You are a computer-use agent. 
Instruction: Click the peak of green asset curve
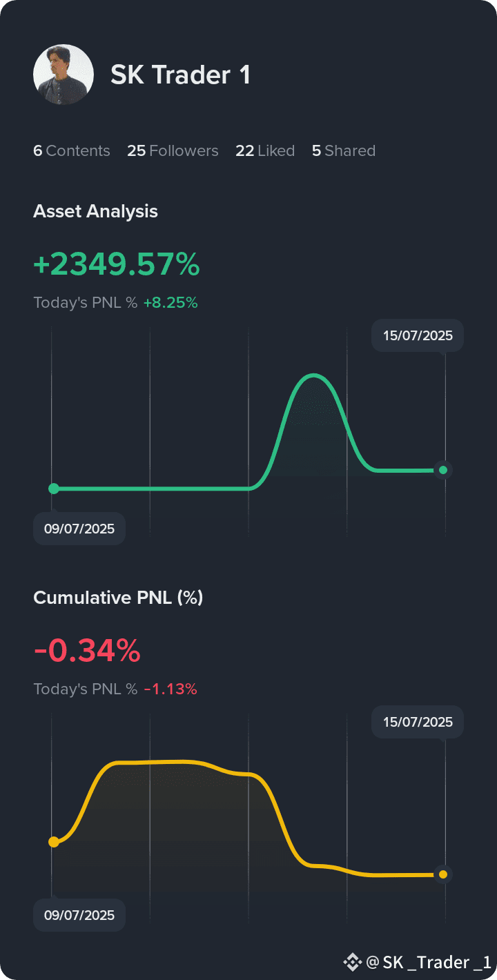(x=315, y=375)
